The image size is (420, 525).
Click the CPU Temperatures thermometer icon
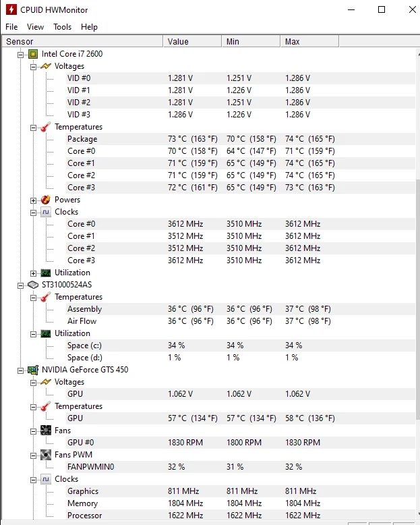click(45, 127)
